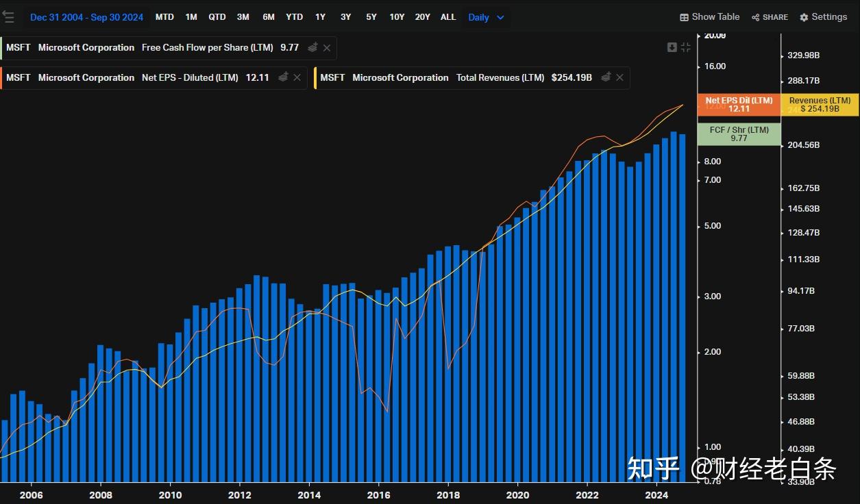Image resolution: width=860 pixels, height=504 pixels.
Task: Click the 77.03B right axis value
Action: click(802, 329)
